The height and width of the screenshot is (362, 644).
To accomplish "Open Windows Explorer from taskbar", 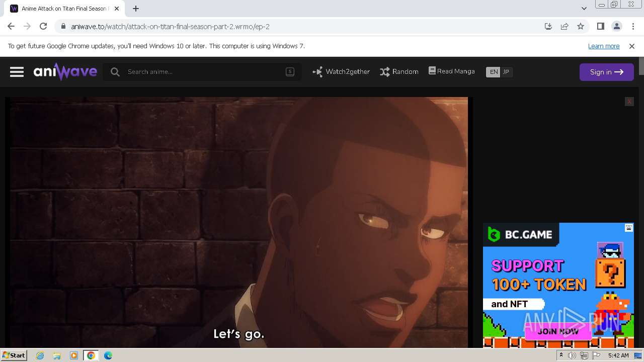I will click(57, 355).
